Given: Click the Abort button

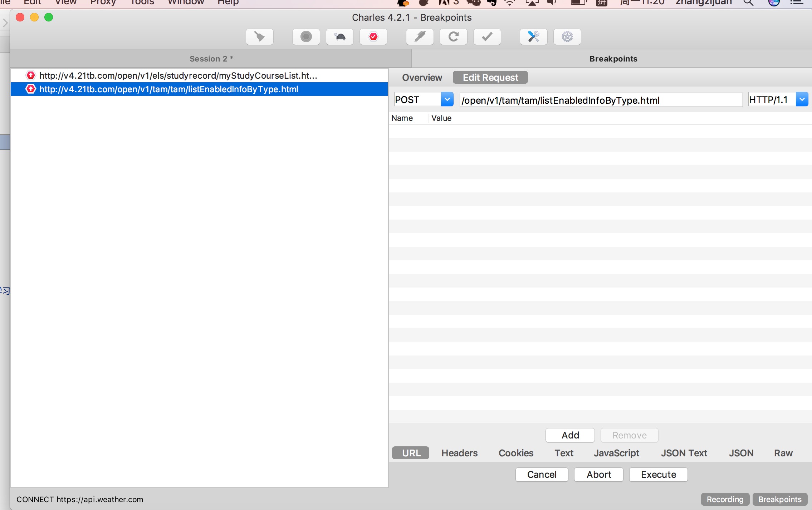Looking at the screenshot, I should click(x=599, y=475).
